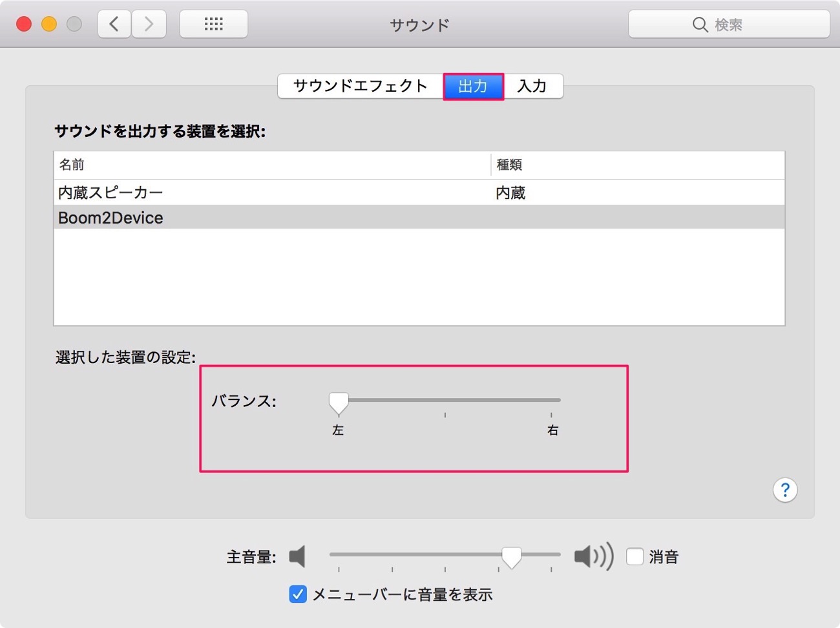Switch to the サウンドエフェクト tab

[x=361, y=86]
